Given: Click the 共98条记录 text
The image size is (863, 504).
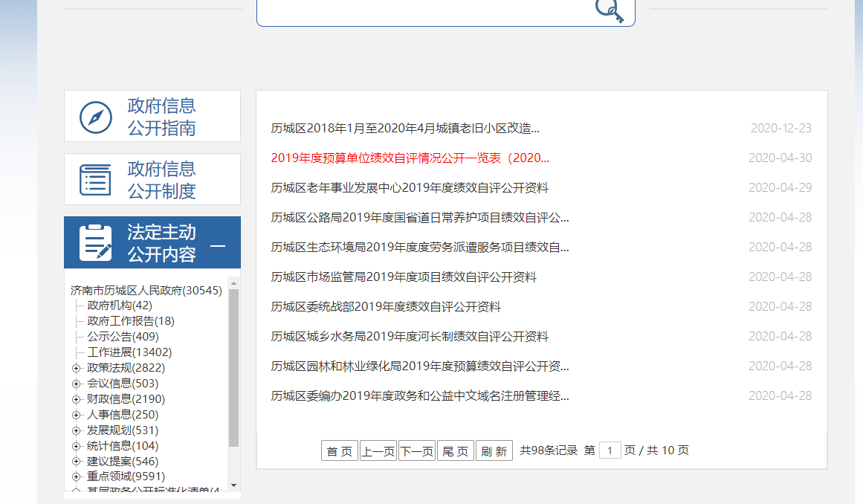Looking at the screenshot, I should point(549,450).
